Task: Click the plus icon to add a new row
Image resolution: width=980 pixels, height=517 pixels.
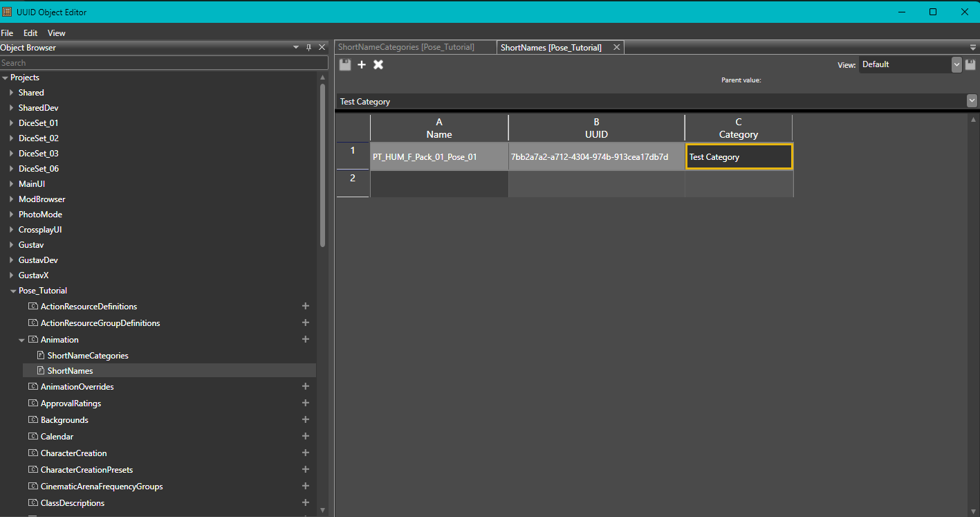Action: [362, 64]
